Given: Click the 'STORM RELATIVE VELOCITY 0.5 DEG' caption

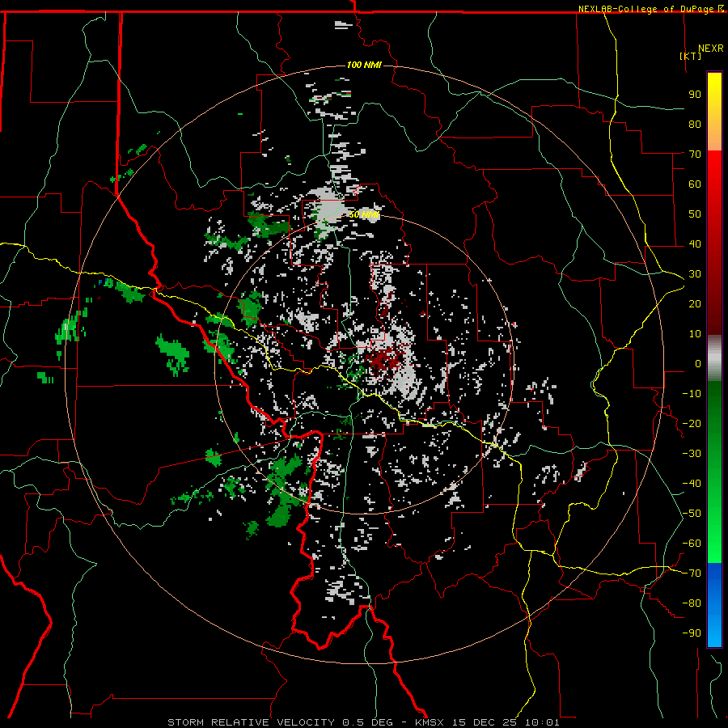Looking at the screenshot, I should [280, 722].
